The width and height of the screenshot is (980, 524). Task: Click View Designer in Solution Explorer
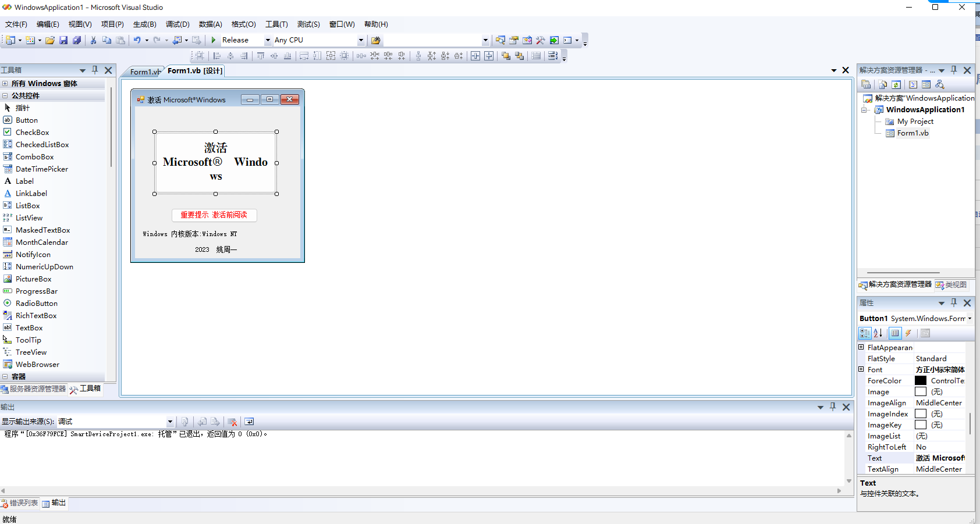(x=926, y=84)
